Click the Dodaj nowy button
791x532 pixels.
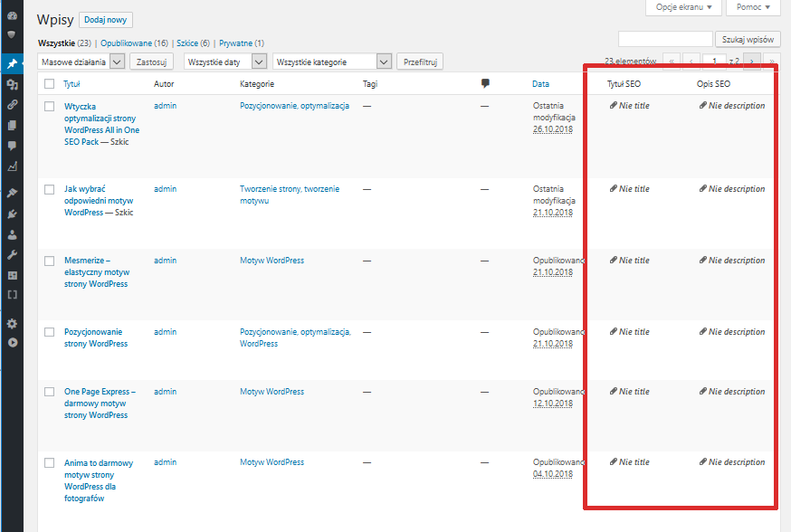(x=105, y=20)
